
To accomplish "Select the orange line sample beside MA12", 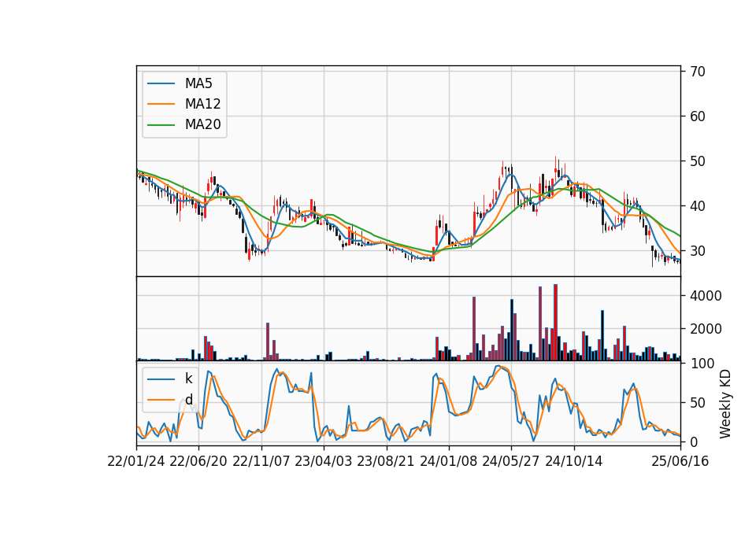I will click(x=161, y=104).
